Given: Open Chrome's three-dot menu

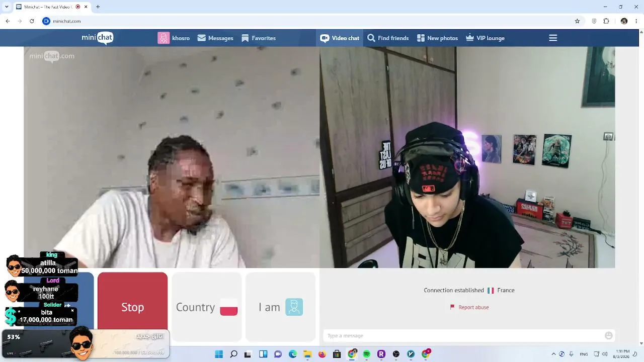Looking at the screenshot, I should [x=636, y=21].
